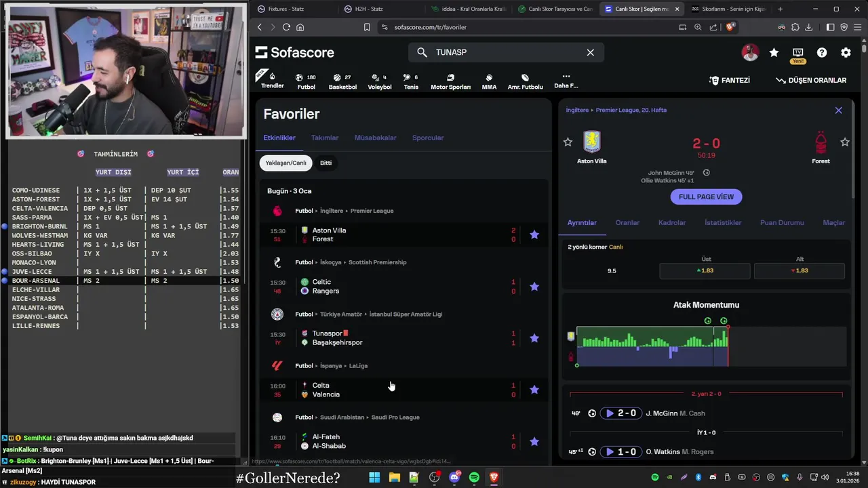
Task: Switch to the İstatistikler match tab
Action: pos(723,222)
